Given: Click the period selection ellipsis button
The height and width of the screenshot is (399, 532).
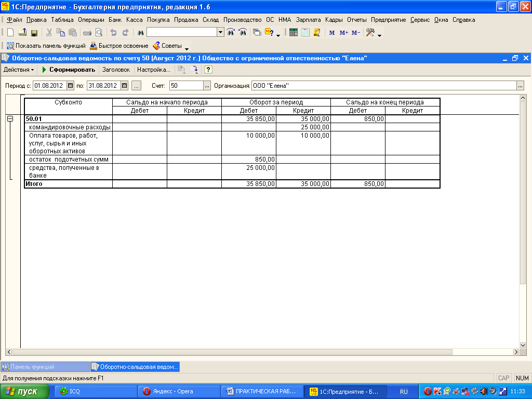Looking at the screenshot, I should pyautogui.click(x=136, y=86).
